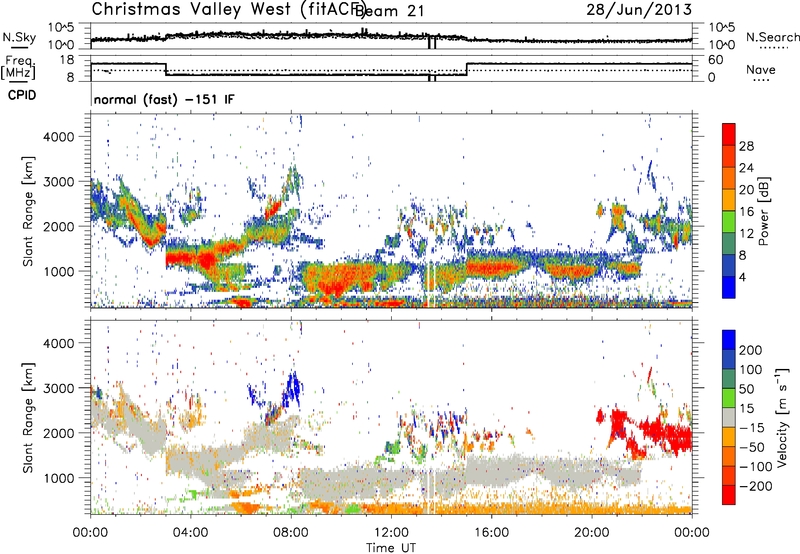Pick the light green 12–16 dB power colorbar segment
The image size is (800, 554).
pos(729,222)
